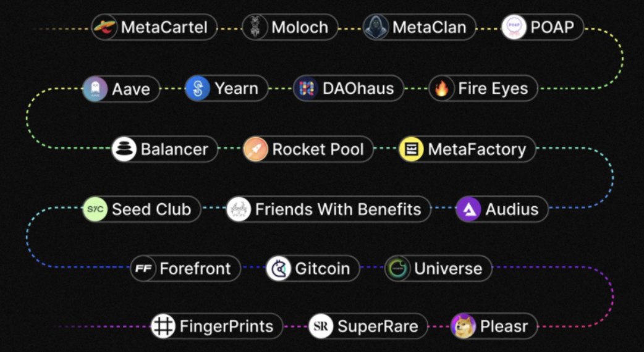Click the Aave ghost logo icon
The width and height of the screenshot is (644, 352).
95,88
